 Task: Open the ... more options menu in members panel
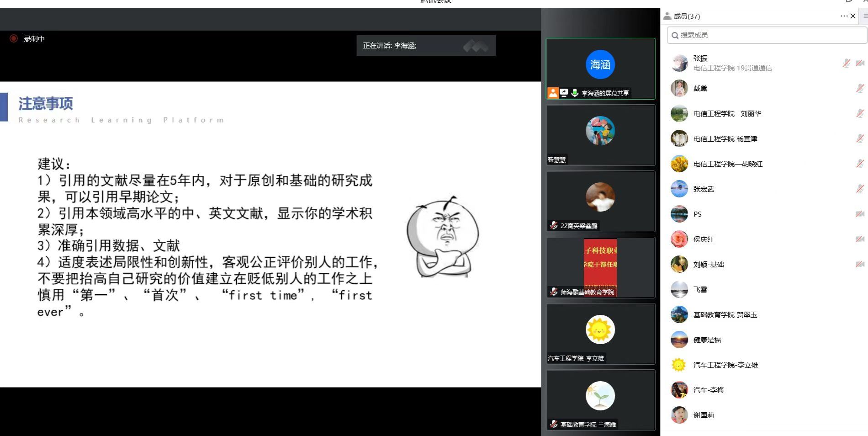[x=843, y=16]
